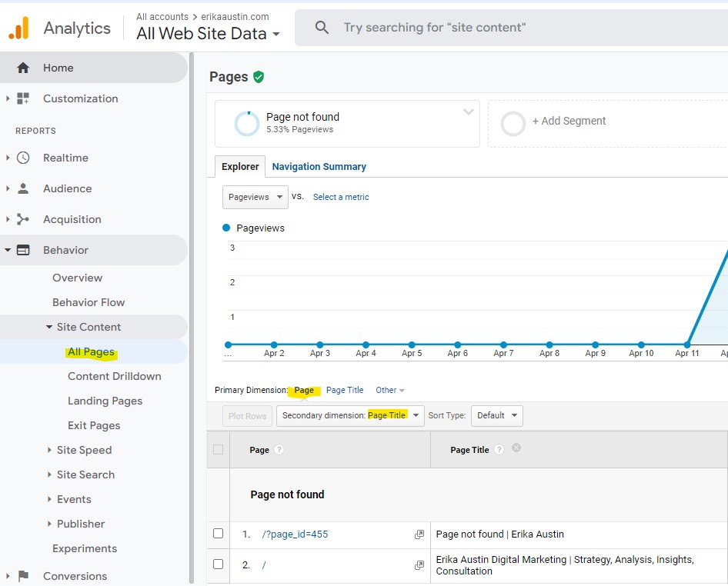
Task: Open the Secondary dimension Page Title dropdown
Action: point(350,416)
